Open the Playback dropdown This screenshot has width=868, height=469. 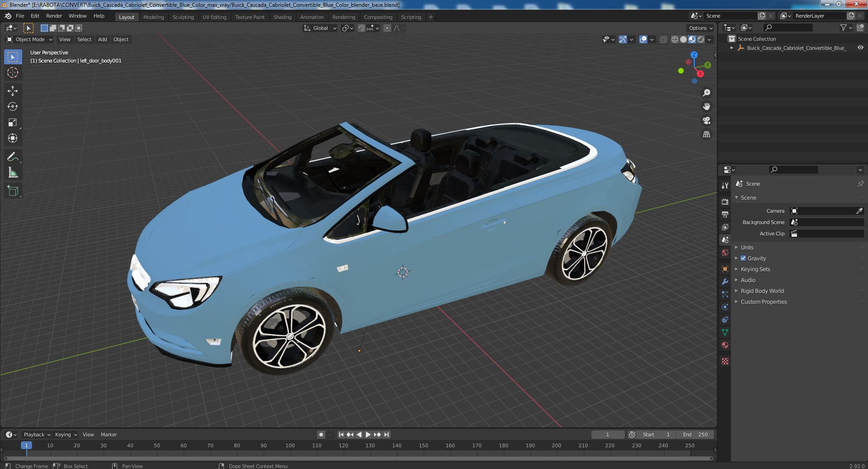coord(37,435)
